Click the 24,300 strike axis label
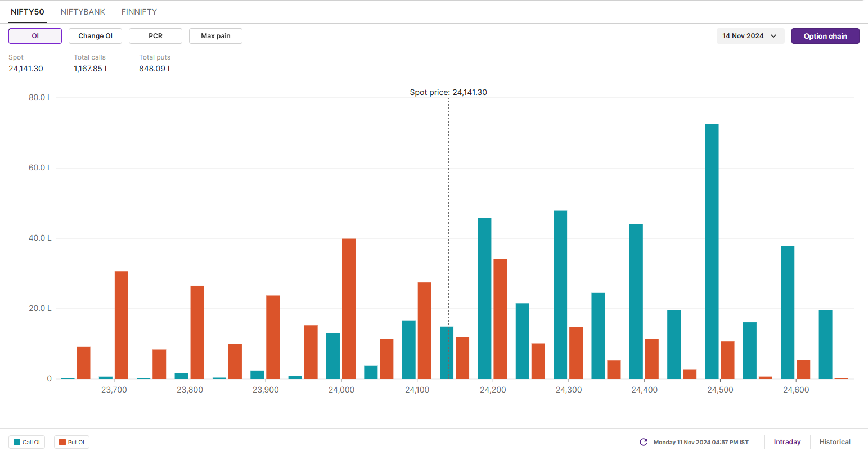 [569, 390]
